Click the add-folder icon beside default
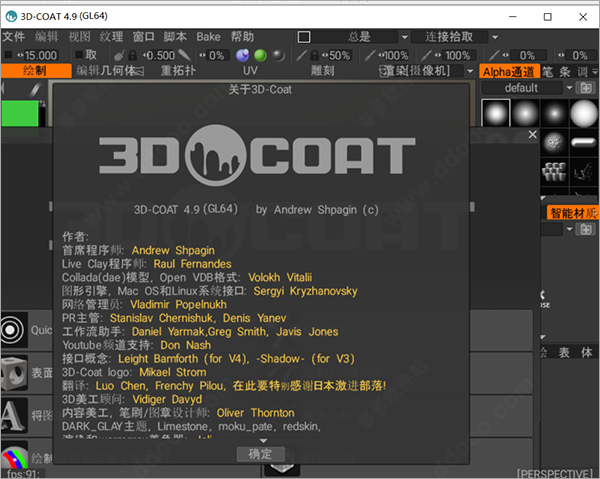 (586, 88)
